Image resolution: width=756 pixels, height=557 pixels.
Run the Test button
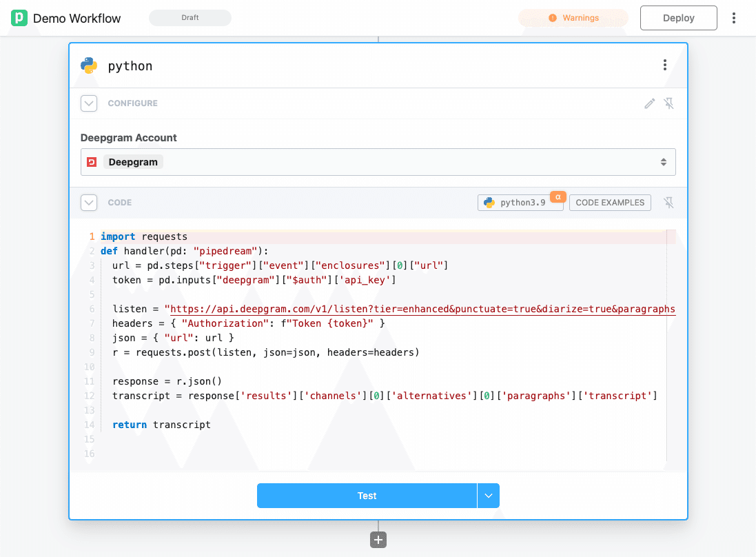367,496
